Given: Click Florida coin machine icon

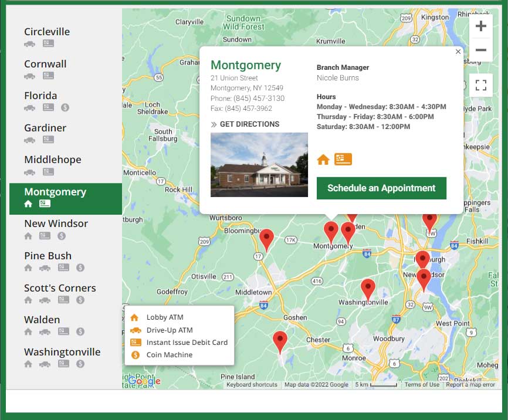Looking at the screenshot, I should (x=65, y=107).
